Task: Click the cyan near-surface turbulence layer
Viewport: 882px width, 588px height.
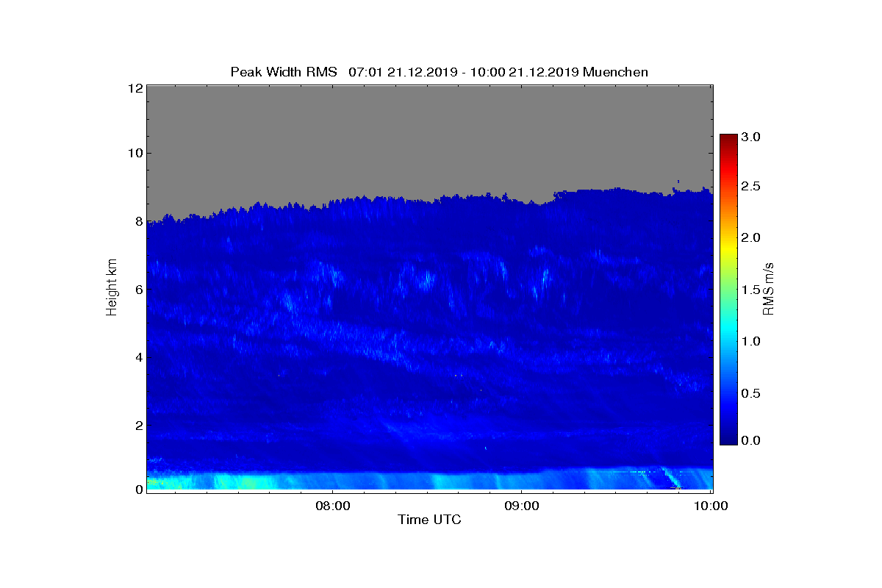Action: [429, 481]
